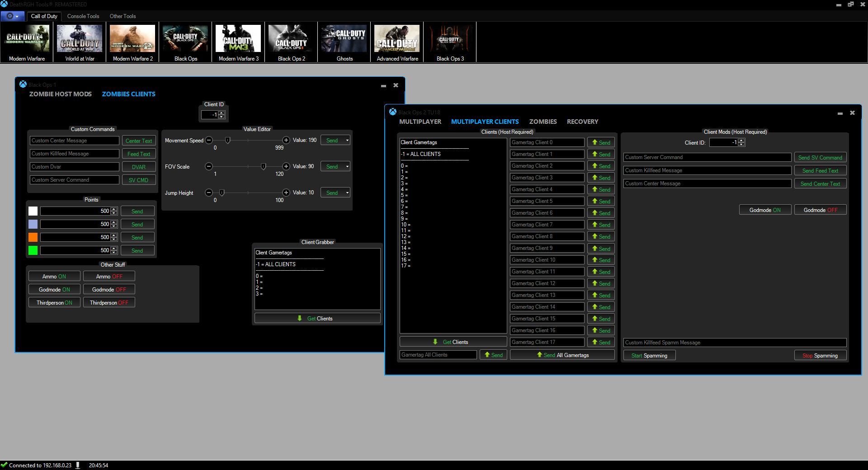The width and height of the screenshot is (868, 470).
Task: Click Get Clients in Zombies Client Grabber
Action: (x=317, y=319)
